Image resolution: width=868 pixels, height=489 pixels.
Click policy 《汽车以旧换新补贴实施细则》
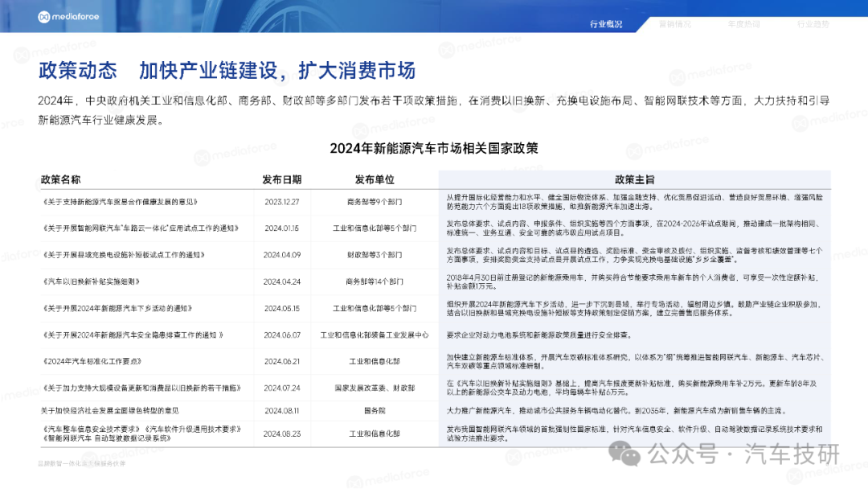tap(91, 281)
